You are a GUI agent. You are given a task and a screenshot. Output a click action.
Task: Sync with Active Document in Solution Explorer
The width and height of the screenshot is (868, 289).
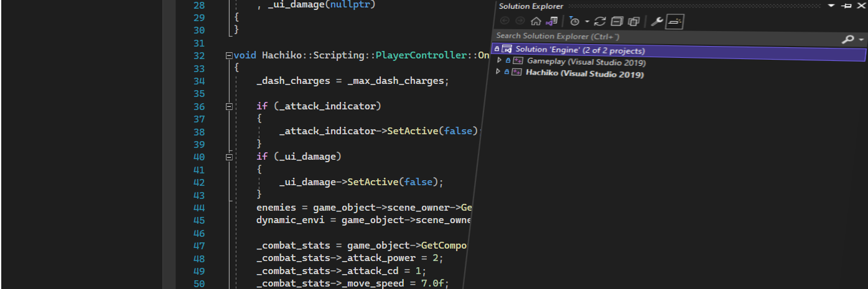click(x=600, y=22)
